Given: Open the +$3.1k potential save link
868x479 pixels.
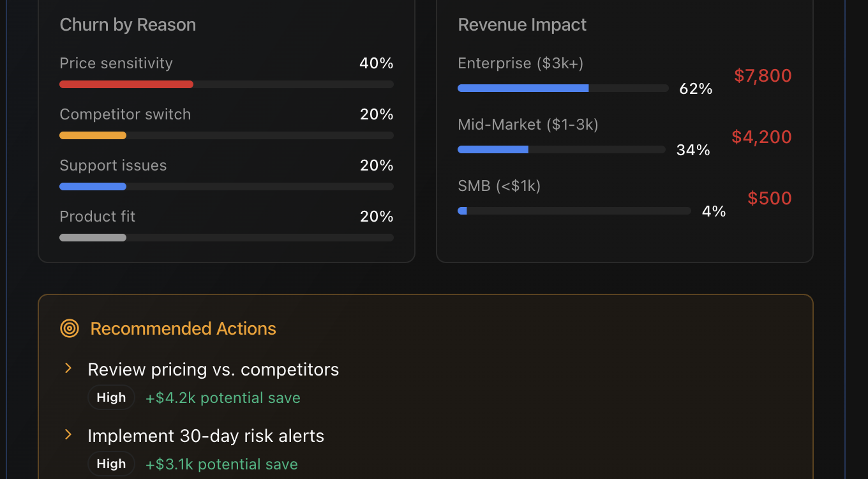Looking at the screenshot, I should click(221, 464).
